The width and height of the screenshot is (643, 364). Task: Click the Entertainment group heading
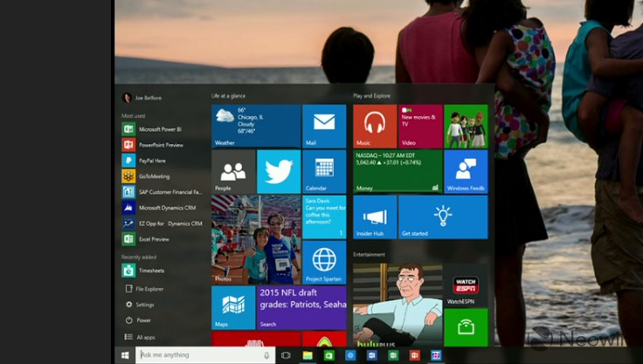pyautogui.click(x=369, y=255)
